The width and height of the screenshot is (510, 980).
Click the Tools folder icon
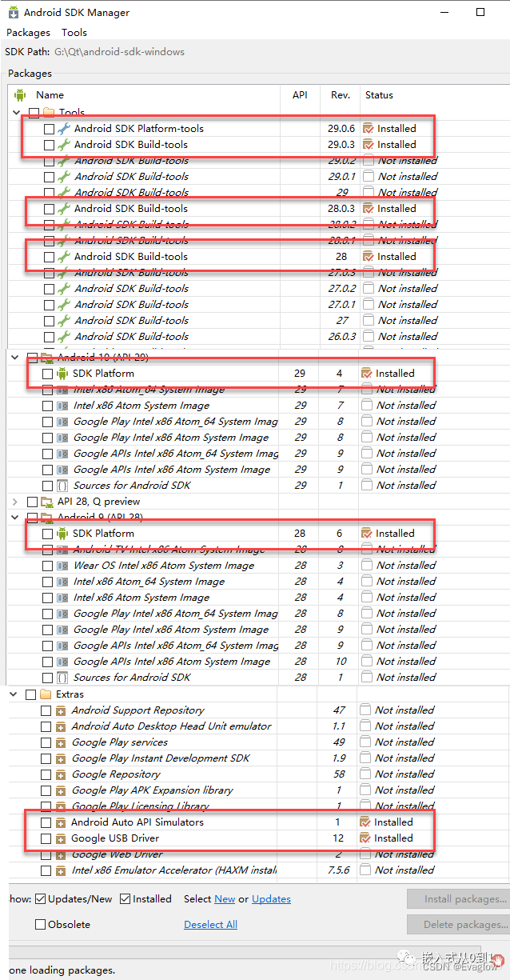(48, 113)
